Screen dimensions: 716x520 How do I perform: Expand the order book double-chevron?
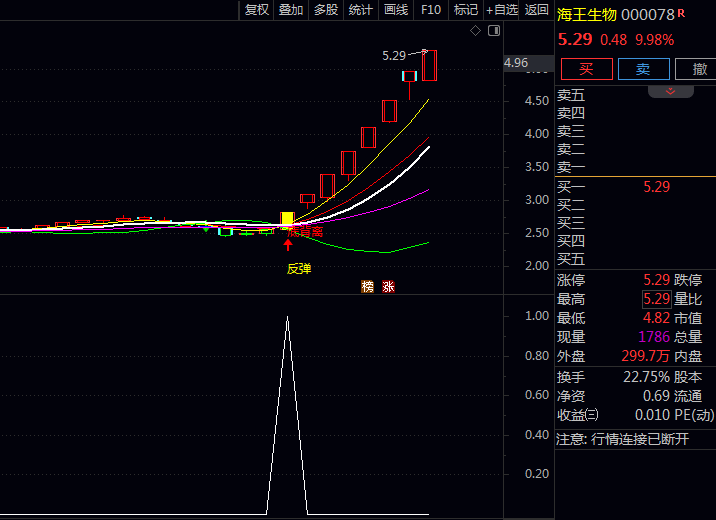670,91
